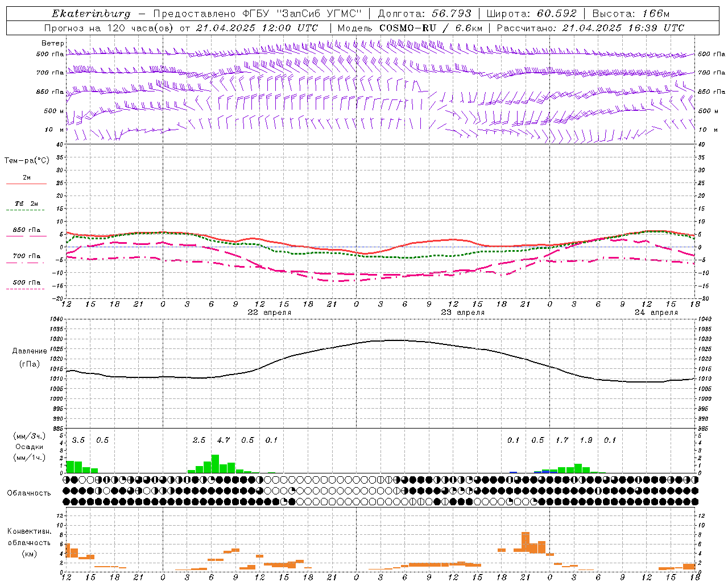Screen dimensions: 728x582
Task: Click the tallest green precipitation bar
Action: point(215,464)
